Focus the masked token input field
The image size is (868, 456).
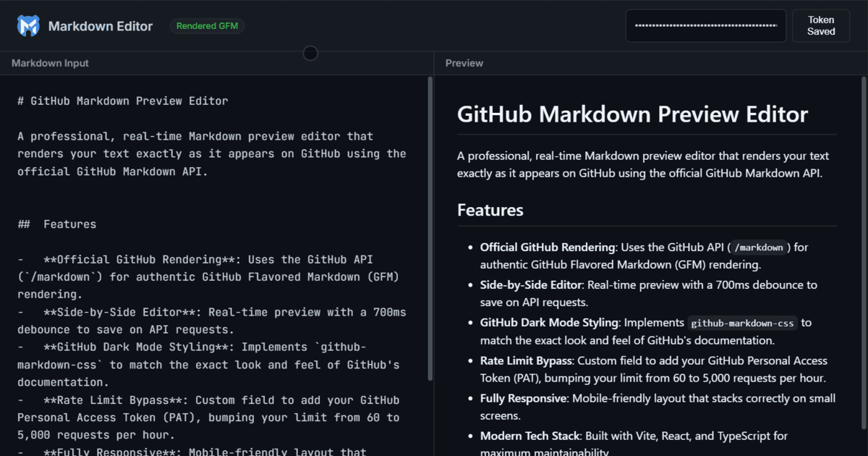click(x=706, y=26)
